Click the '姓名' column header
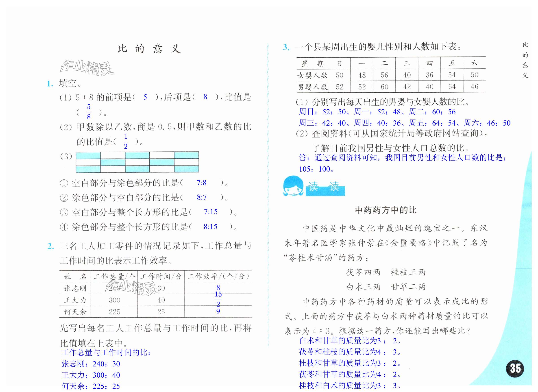 [75, 277]
